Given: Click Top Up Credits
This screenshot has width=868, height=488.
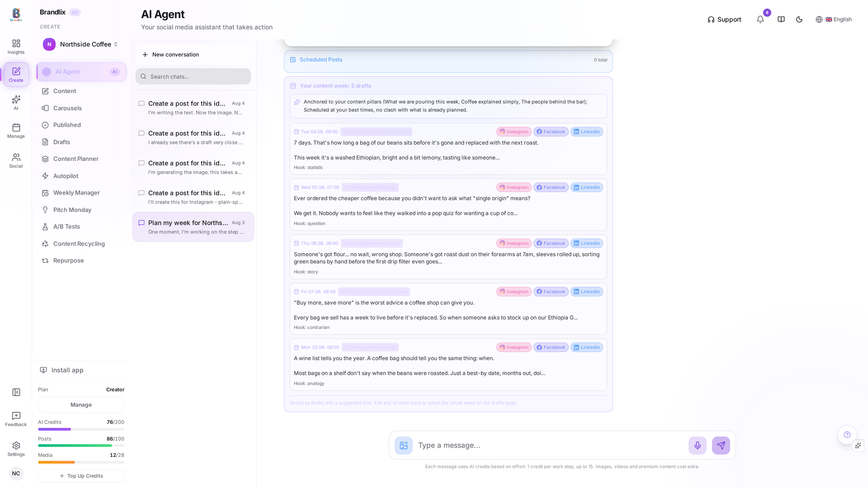Looking at the screenshot, I should coord(81,476).
